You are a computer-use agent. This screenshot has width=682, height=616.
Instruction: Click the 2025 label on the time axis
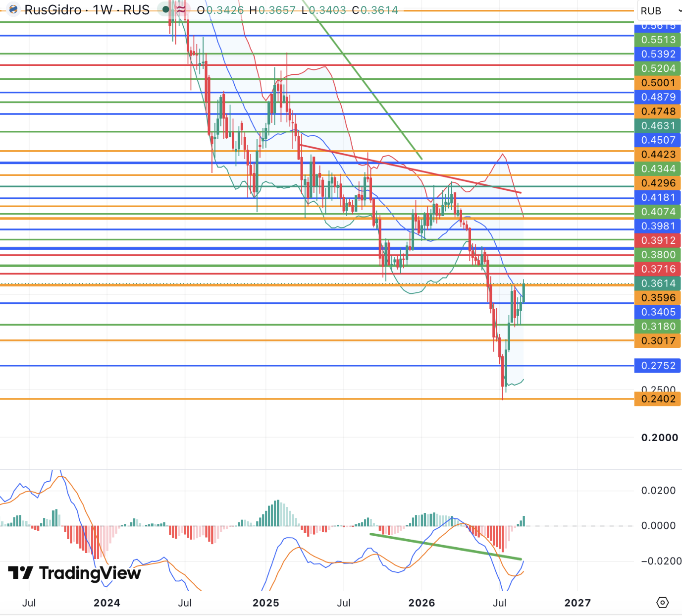click(x=266, y=603)
